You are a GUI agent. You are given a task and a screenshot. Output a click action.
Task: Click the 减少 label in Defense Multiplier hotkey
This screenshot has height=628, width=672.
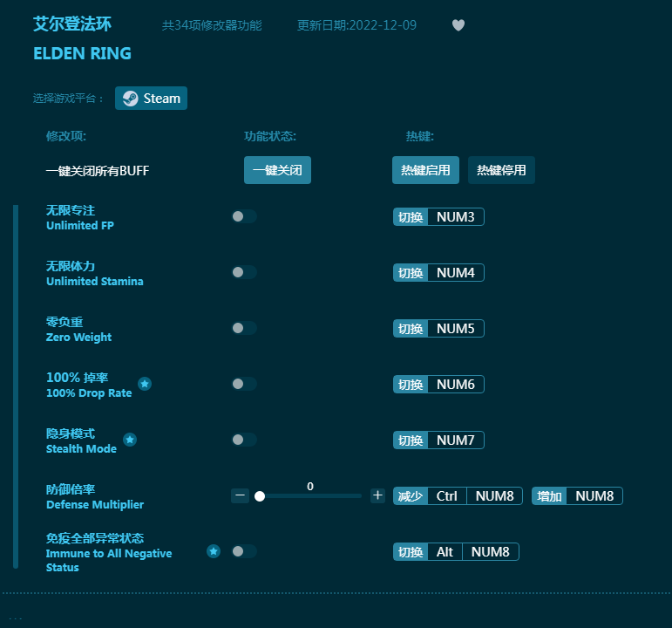(411, 496)
